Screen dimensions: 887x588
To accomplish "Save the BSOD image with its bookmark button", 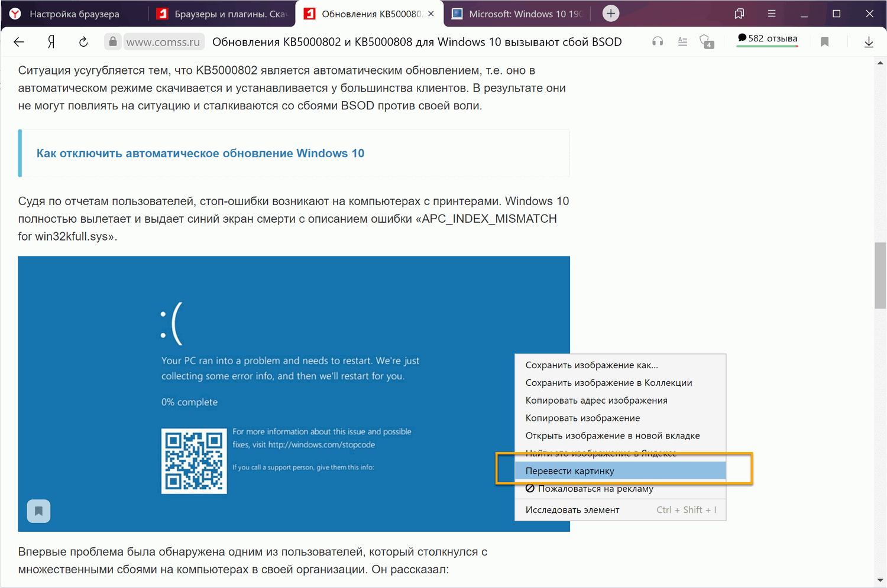I will click(x=38, y=511).
